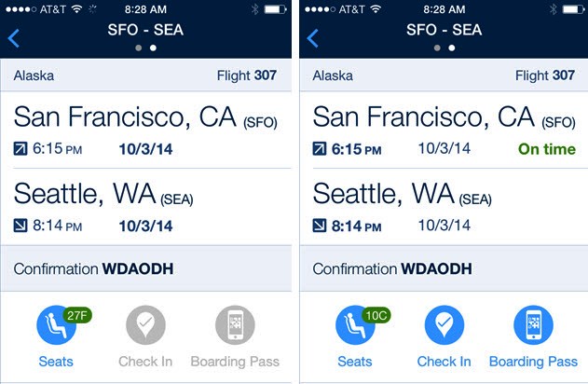The width and height of the screenshot is (588, 384).
Task: Open Seats icon showing 10C
Action: point(354,325)
